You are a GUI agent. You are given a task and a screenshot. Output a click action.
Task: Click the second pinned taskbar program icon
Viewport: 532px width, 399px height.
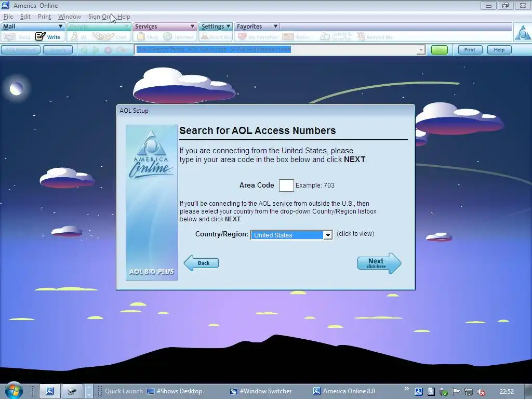tap(72, 391)
